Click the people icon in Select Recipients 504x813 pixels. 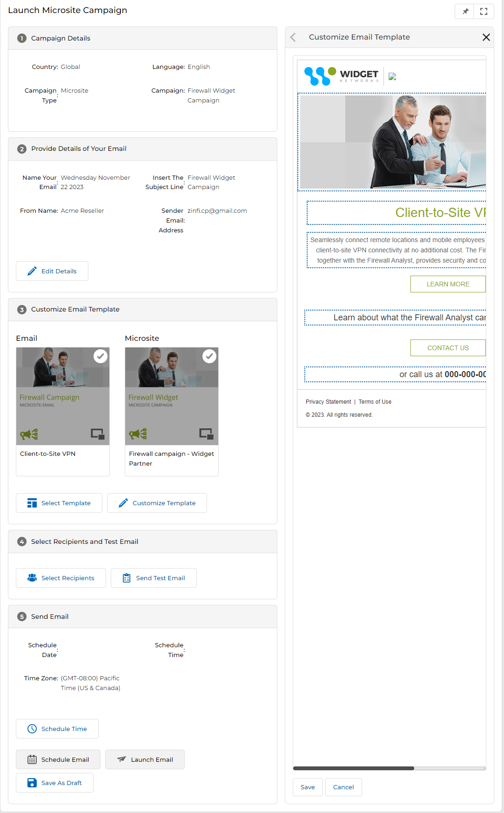(32, 578)
